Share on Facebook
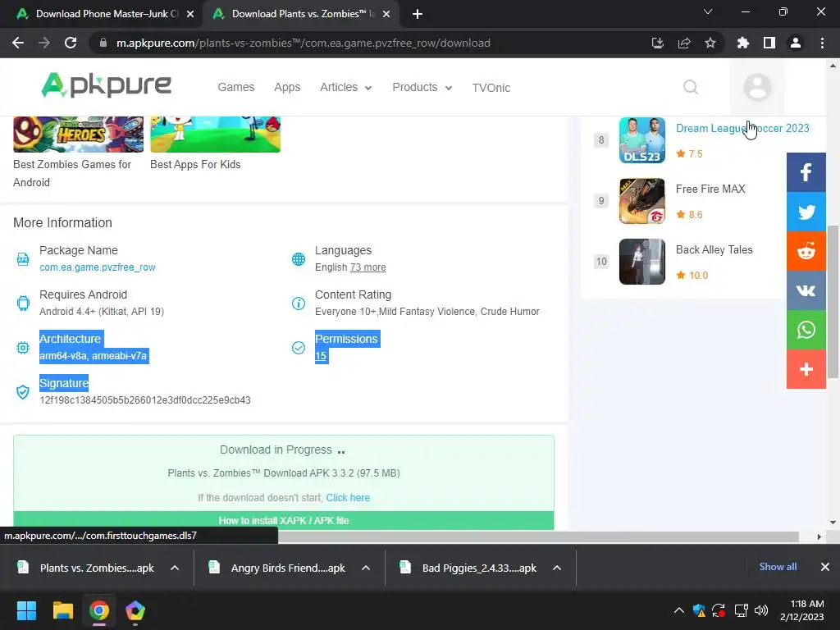 click(806, 172)
